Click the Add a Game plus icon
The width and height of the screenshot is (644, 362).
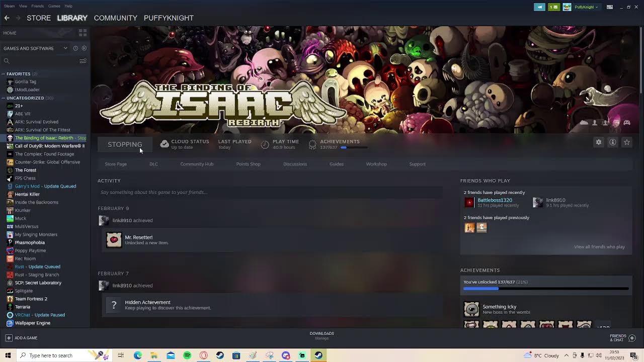pyautogui.click(x=9, y=338)
